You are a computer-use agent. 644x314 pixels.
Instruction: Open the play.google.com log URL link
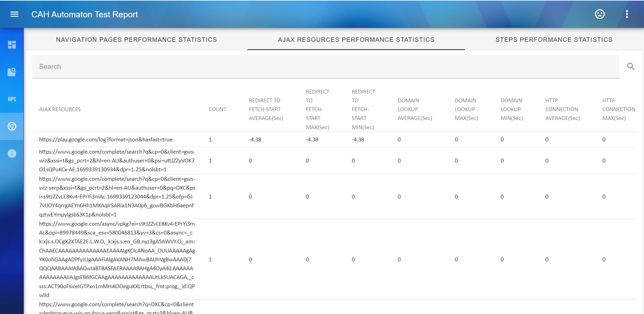click(x=106, y=139)
